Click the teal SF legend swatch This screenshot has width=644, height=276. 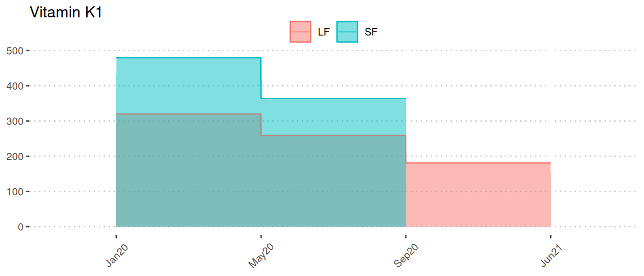point(347,32)
